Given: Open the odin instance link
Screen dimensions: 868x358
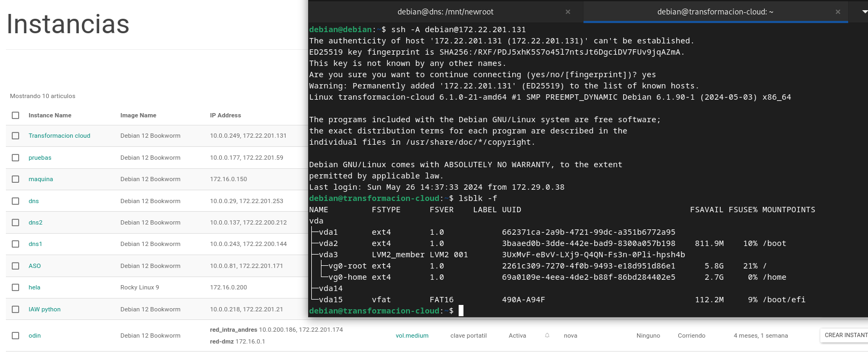Looking at the screenshot, I should [x=35, y=335].
